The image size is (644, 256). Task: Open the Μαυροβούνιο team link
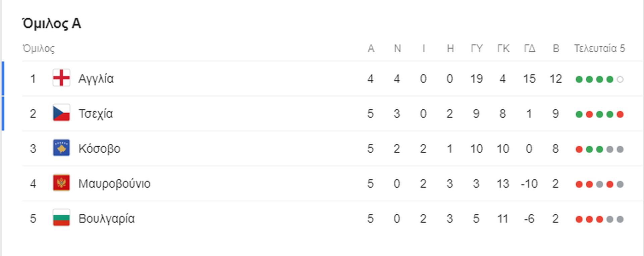(114, 184)
